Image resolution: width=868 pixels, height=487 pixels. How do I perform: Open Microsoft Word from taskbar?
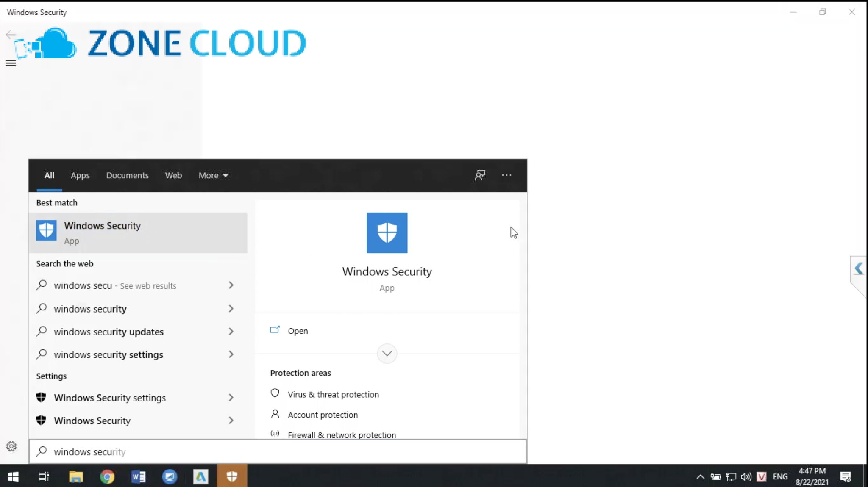pos(138,476)
